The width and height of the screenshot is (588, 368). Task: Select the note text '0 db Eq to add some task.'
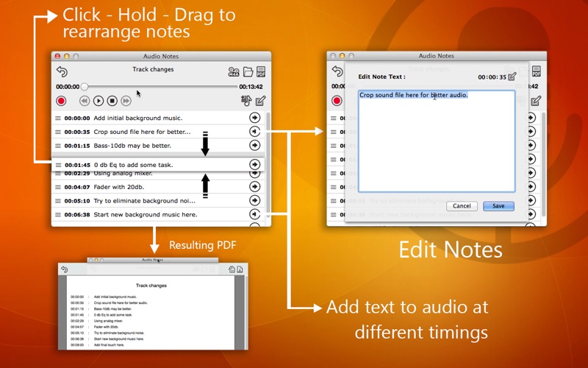pyautogui.click(x=134, y=165)
